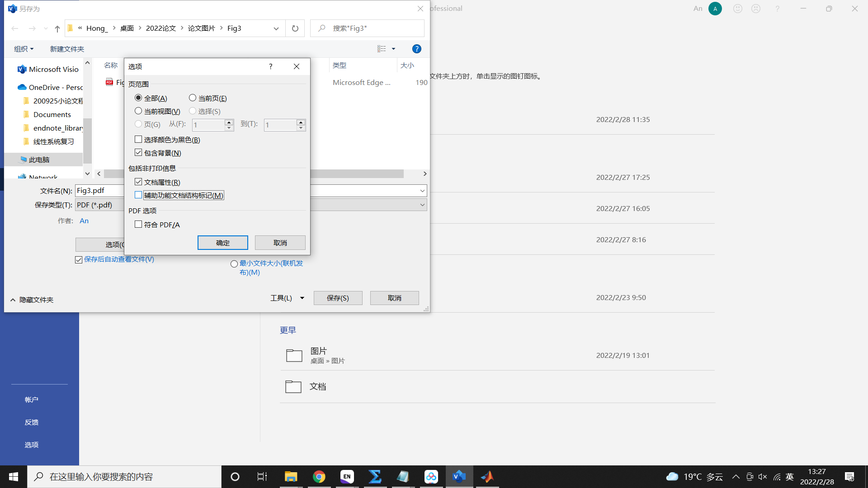Click 保存(S) in Save As dialog

click(338, 298)
